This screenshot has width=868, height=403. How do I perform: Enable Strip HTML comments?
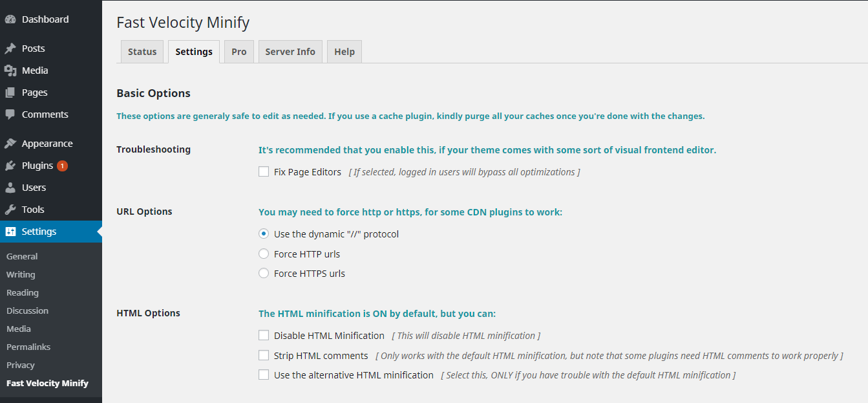263,354
